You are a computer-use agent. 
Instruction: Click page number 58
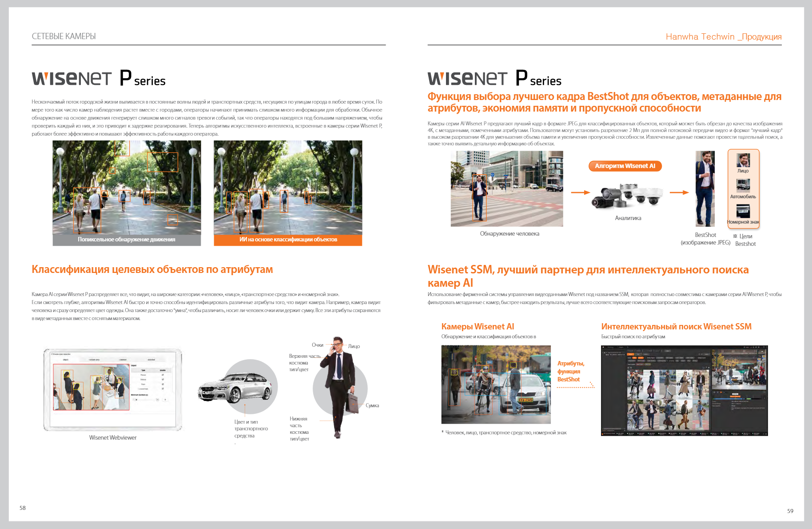click(x=23, y=508)
